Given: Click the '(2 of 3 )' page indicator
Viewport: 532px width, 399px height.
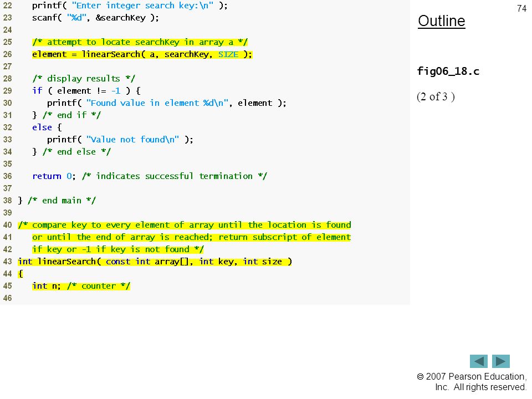Looking at the screenshot, I should pos(436,96).
